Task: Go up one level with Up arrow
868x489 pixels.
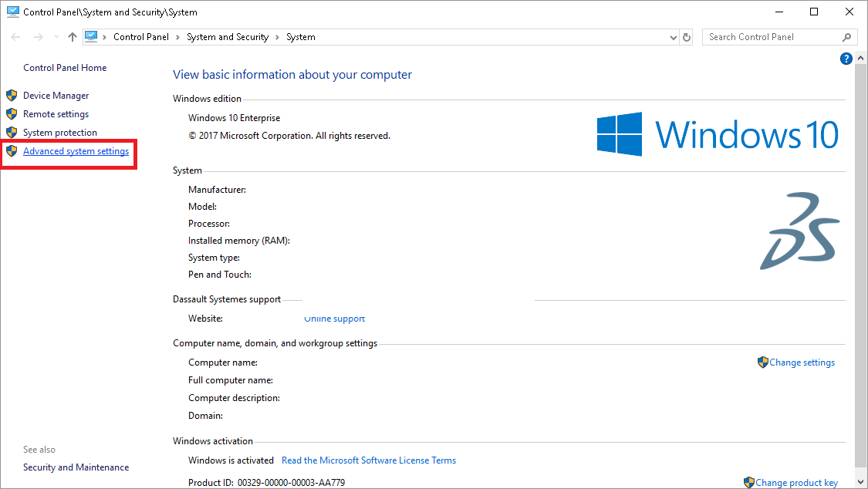Action: 72,37
